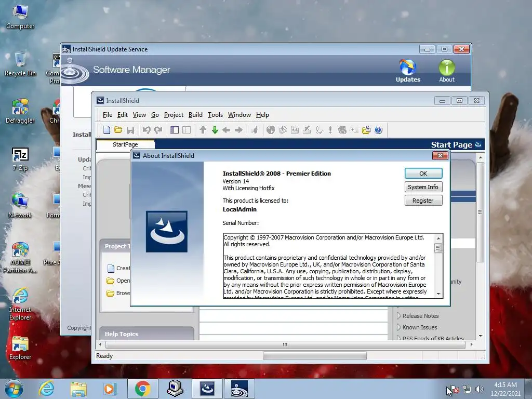Open the File menu
The width and height of the screenshot is (532, 399).
tap(108, 115)
